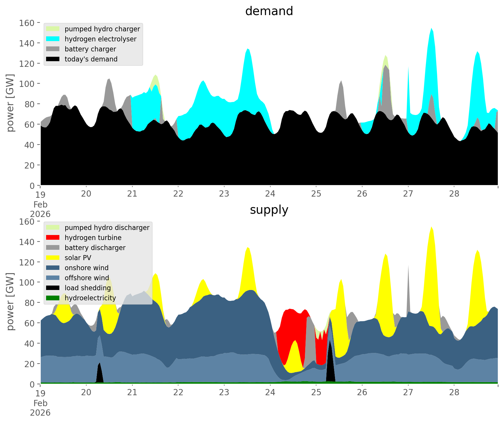
Task: Click the onshore wind legend swatch
Action: [53, 268]
